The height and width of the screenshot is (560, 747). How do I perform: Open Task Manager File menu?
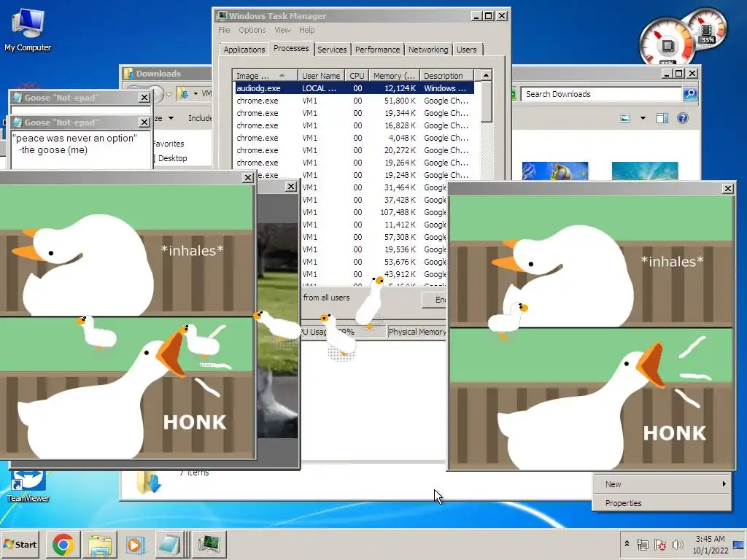click(224, 30)
